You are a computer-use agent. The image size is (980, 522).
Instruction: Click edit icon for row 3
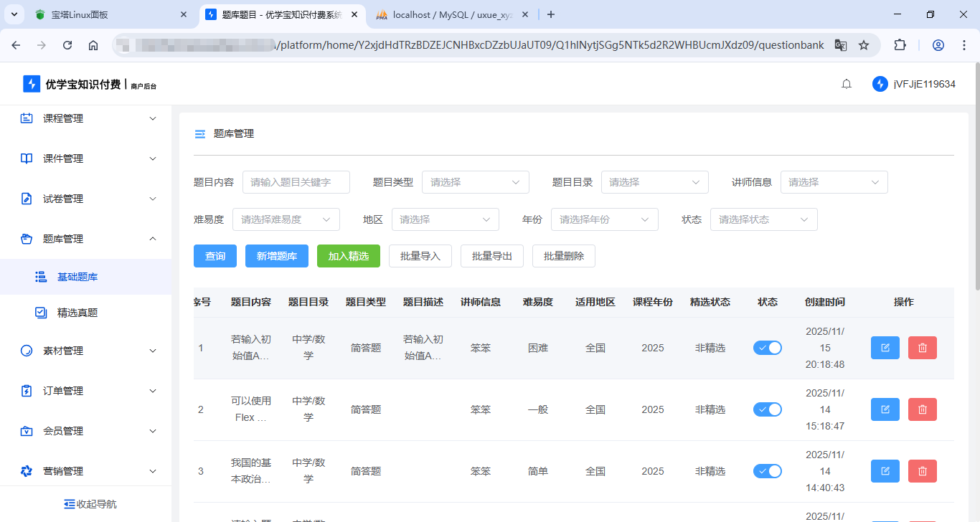pos(885,471)
